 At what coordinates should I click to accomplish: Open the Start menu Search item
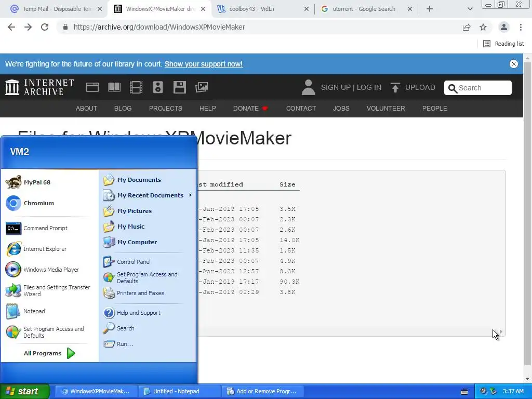119,328
